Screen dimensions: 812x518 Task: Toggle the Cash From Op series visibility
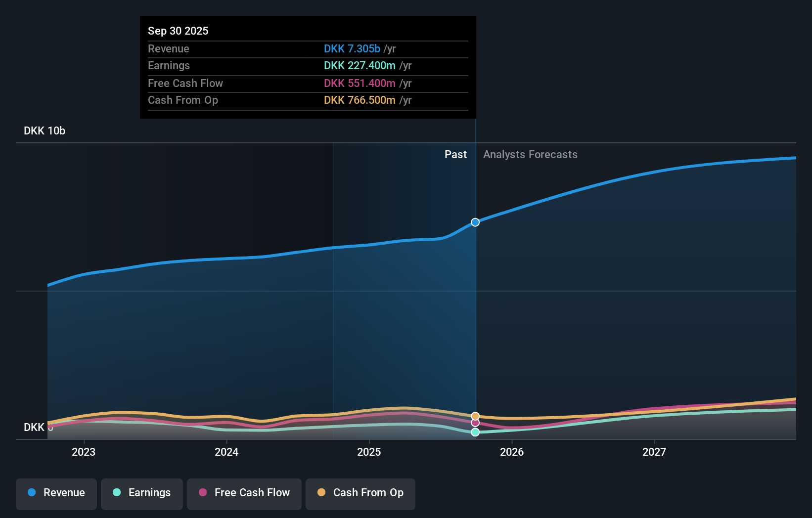click(360, 494)
